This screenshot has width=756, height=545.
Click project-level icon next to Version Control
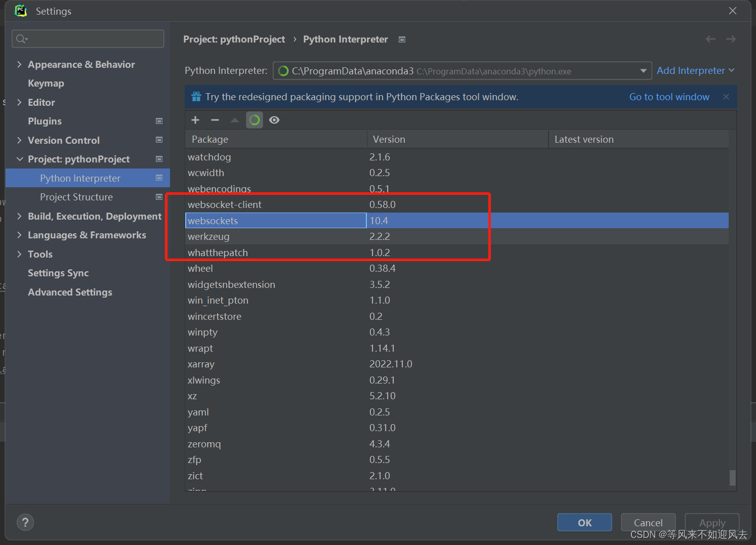159,140
